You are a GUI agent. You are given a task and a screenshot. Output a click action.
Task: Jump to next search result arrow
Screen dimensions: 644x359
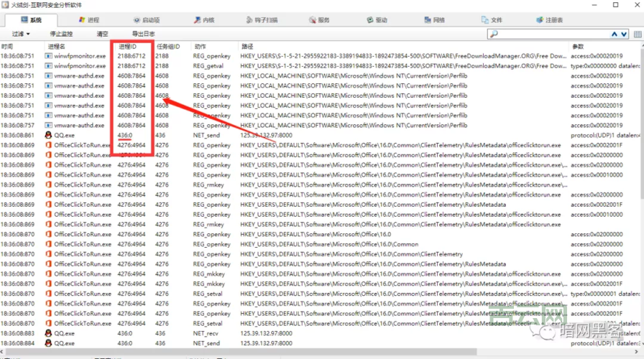tap(623, 34)
